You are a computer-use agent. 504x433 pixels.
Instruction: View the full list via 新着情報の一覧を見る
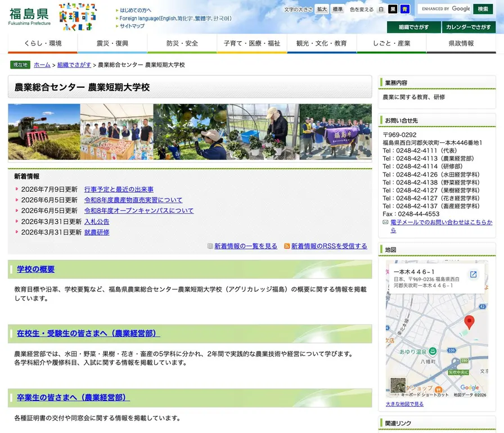point(246,246)
